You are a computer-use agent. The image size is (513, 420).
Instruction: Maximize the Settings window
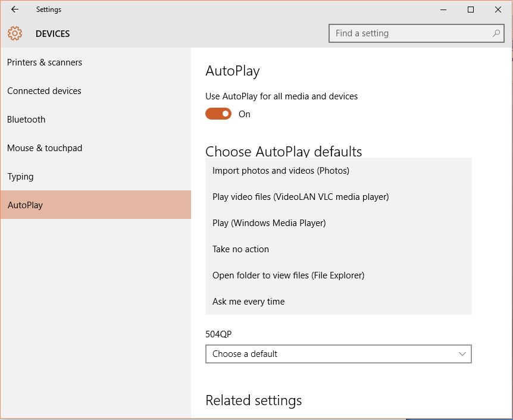[471, 10]
